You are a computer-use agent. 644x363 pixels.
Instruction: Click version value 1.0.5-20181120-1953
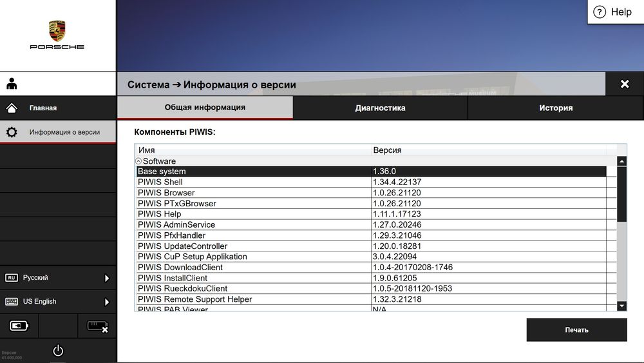coord(412,289)
